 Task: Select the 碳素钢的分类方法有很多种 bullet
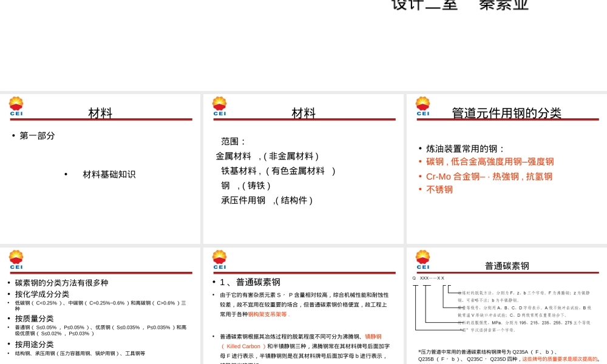pyautogui.click(x=61, y=283)
